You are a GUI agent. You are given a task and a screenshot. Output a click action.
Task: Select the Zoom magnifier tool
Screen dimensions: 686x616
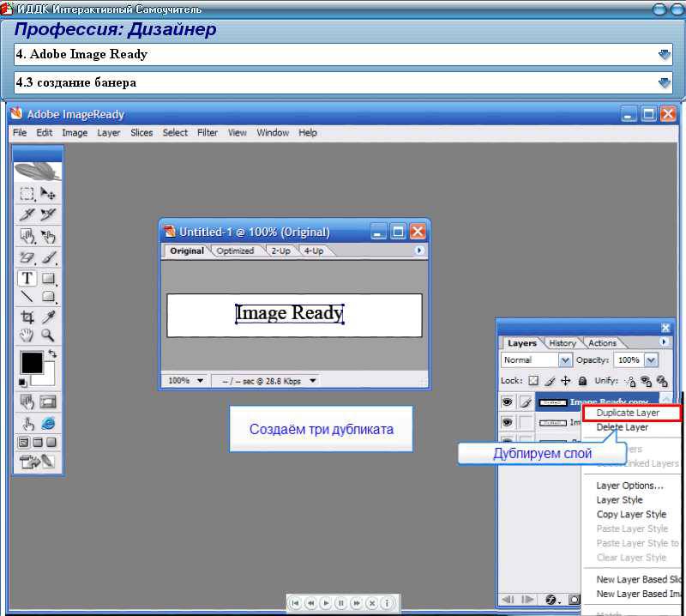[x=48, y=335]
